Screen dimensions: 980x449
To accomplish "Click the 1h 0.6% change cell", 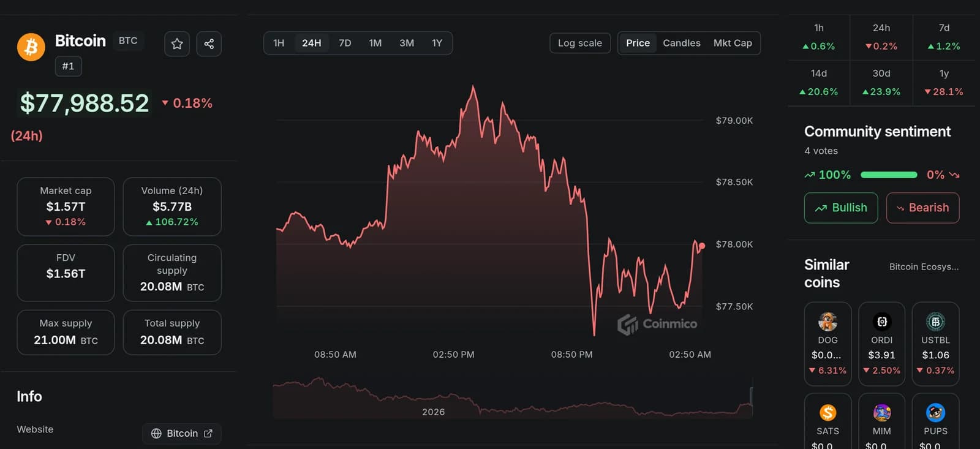I will (x=819, y=37).
